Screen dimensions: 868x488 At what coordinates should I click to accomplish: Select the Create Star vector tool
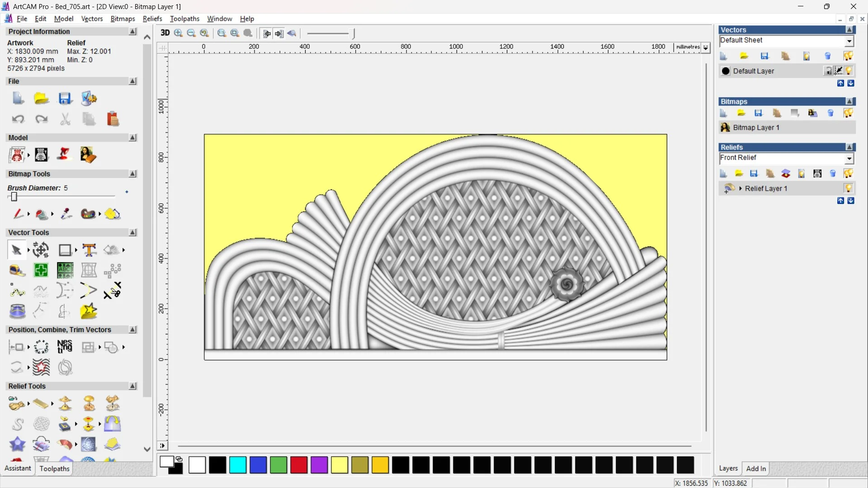coord(89,311)
